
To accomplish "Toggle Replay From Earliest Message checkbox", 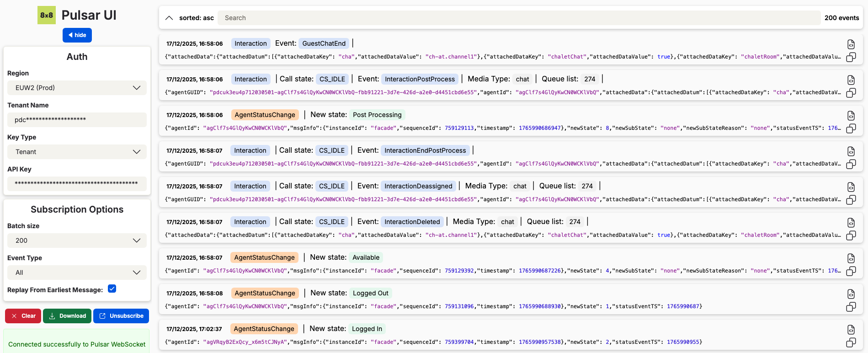I will click(x=112, y=289).
